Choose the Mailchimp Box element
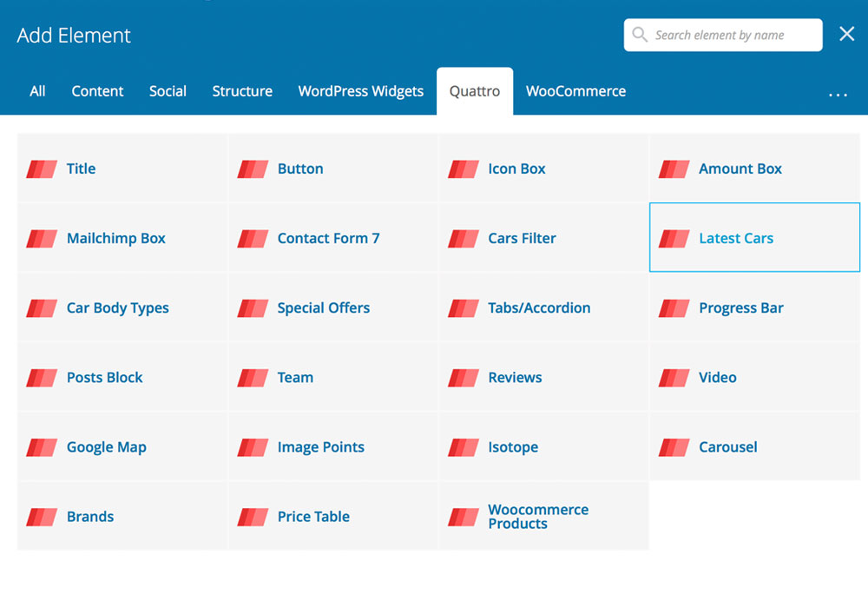This screenshot has width=868, height=608. pos(122,238)
